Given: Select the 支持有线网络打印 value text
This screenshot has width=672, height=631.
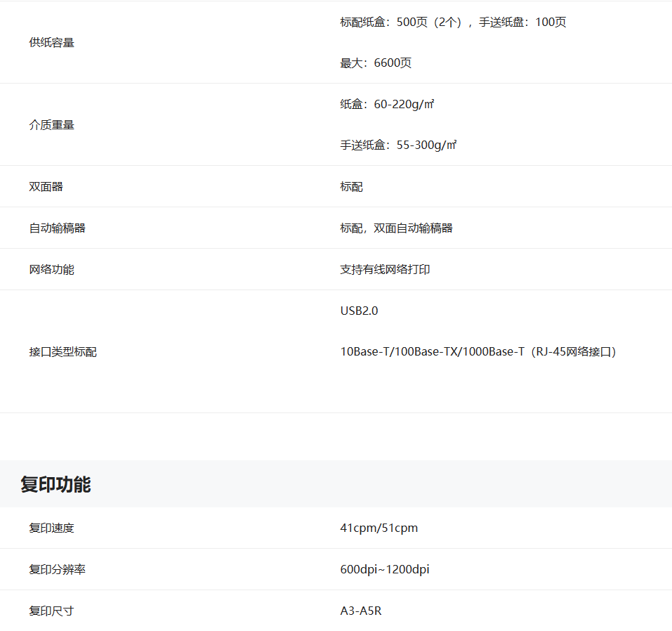Looking at the screenshot, I should 385,270.
